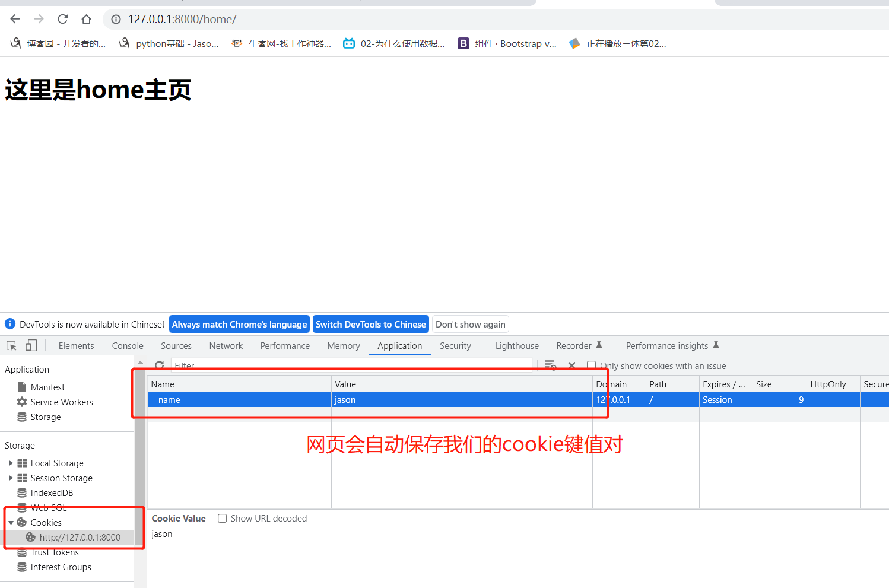
Task: Enable Only show cookies with an issue
Action: tap(591, 365)
